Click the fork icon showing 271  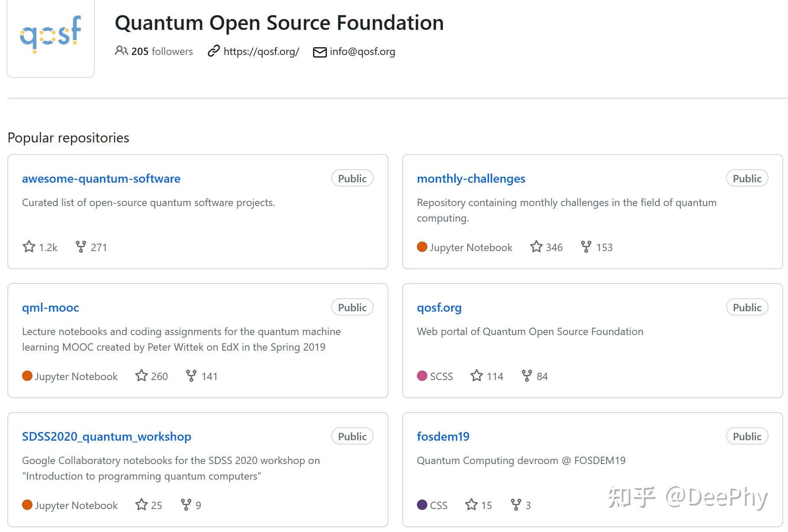tap(81, 247)
